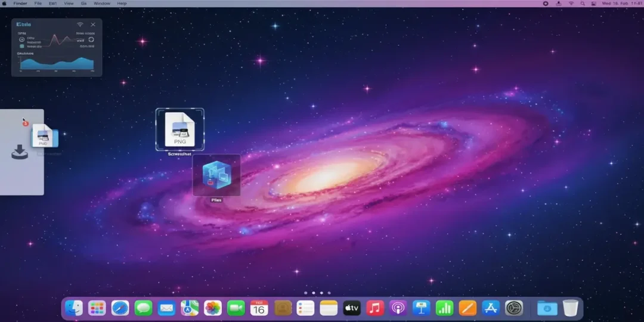
Task: Open the Finder menu
Action: point(20,4)
